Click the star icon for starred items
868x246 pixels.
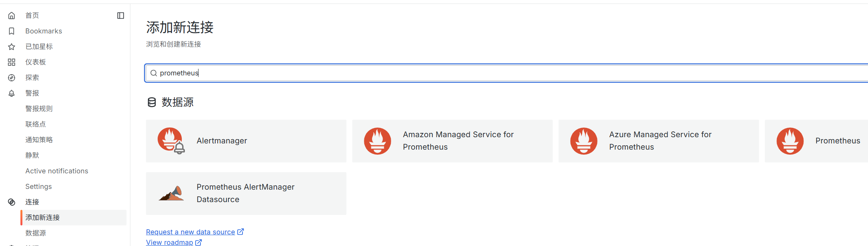tap(12, 47)
